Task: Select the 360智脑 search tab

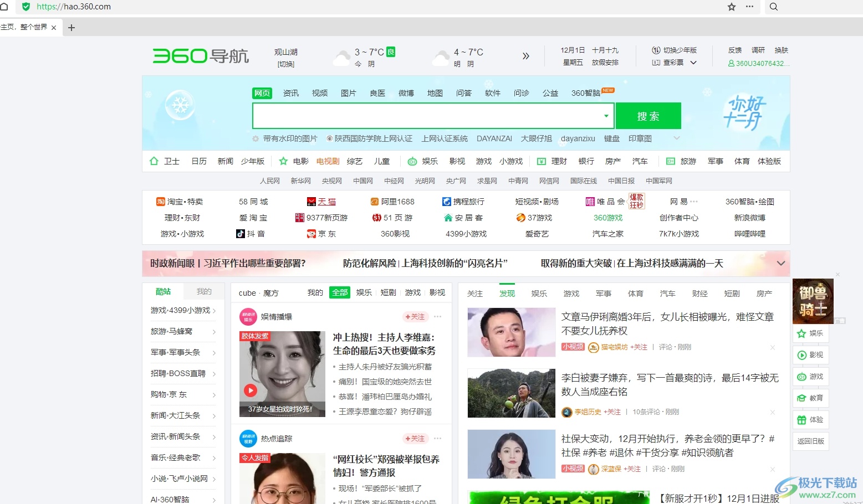Action: click(586, 93)
